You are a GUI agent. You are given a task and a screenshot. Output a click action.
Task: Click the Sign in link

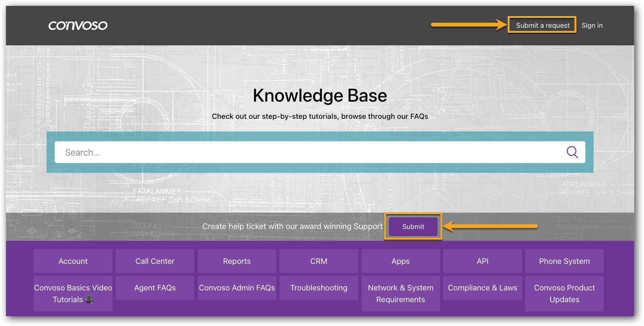click(x=592, y=25)
